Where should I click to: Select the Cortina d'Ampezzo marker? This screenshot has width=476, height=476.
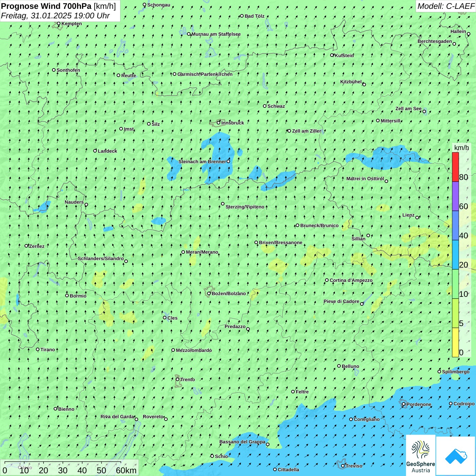point(327,280)
